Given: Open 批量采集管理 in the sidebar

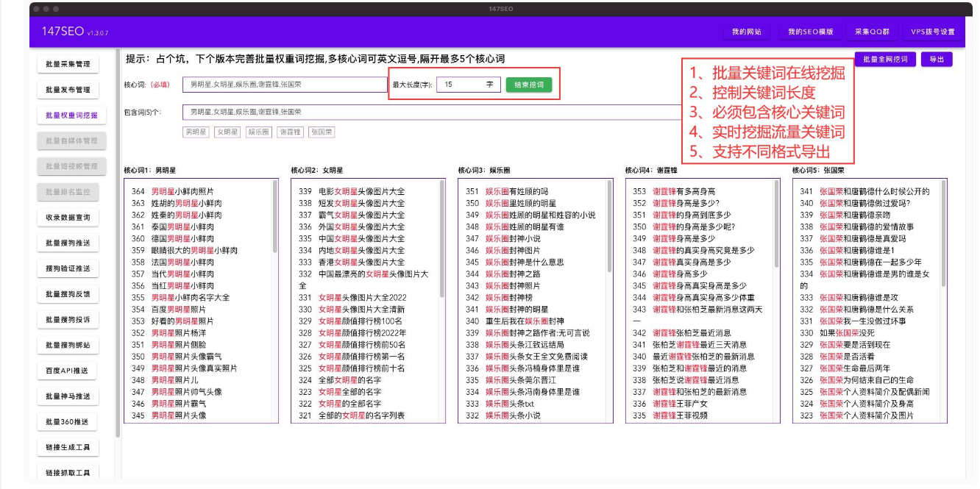Looking at the screenshot, I should [68, 65].
